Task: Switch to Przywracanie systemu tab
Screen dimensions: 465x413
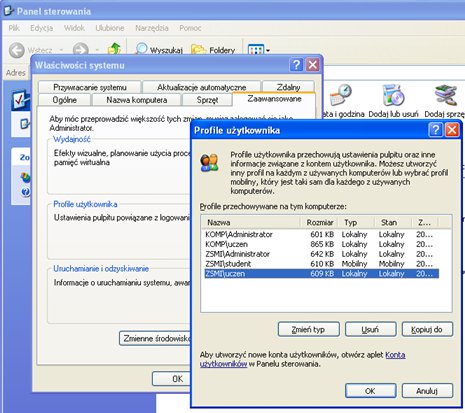Action: [x=90, y=87]
